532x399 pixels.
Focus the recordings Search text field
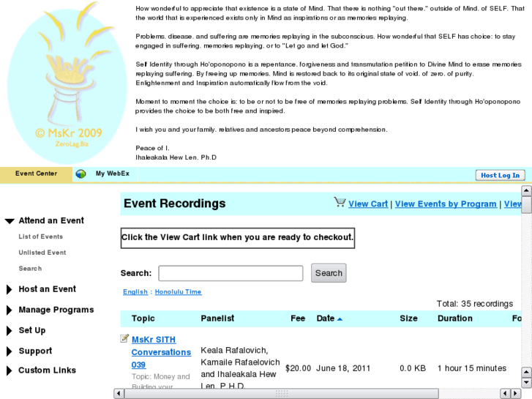click(231, 273)
